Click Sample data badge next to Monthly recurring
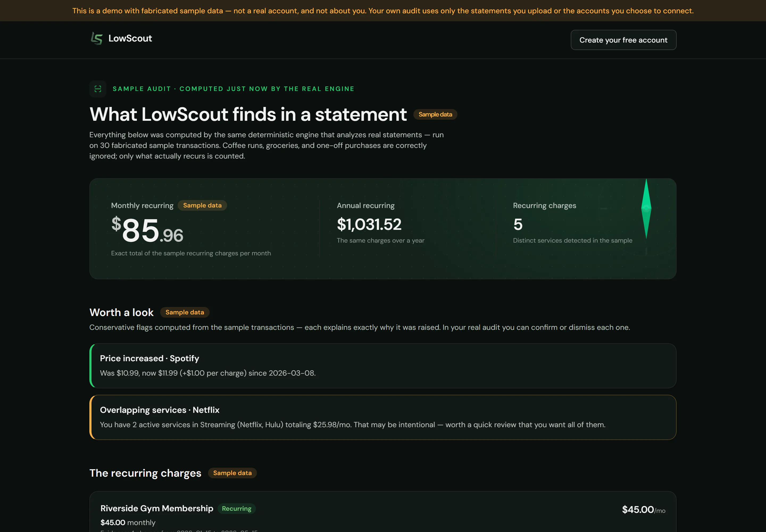Viewport: 766px width, 532px height. point(202,205)
